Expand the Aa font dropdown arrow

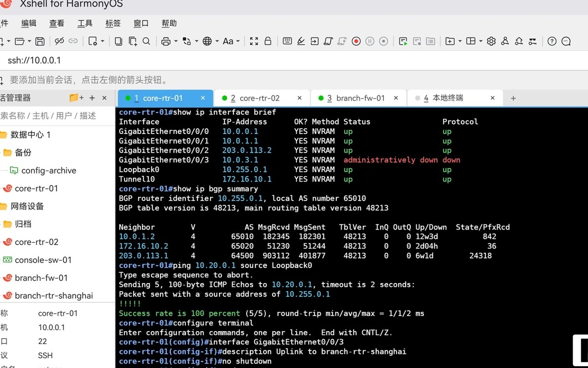238,41
